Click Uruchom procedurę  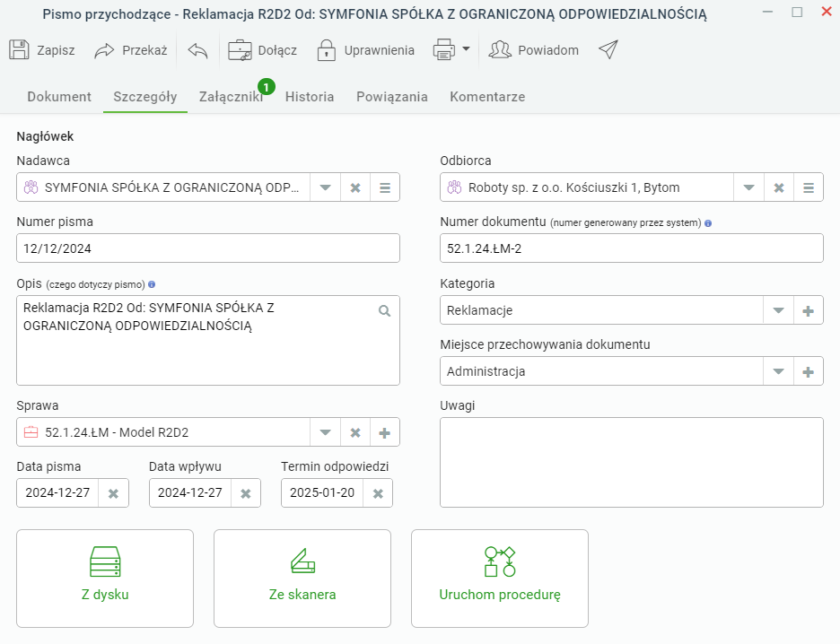(500, 579)
